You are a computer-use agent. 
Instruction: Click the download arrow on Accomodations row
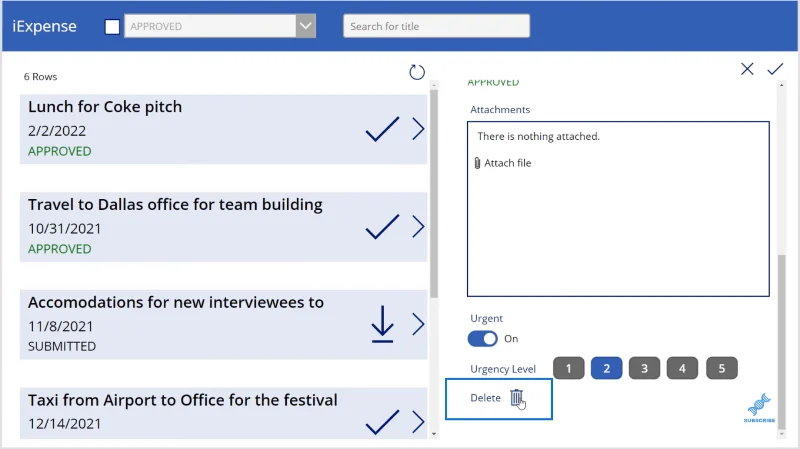382,324
